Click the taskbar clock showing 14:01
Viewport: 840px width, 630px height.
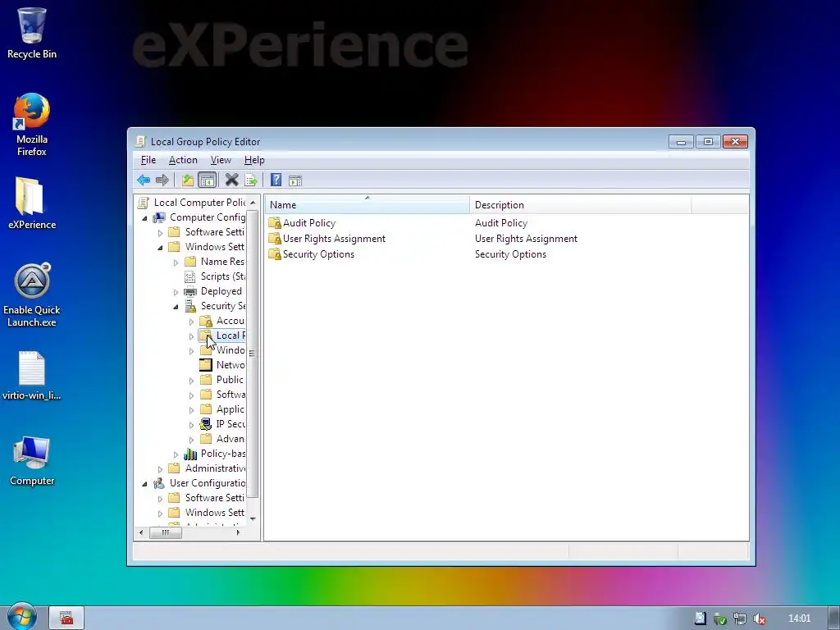click(799, 619)
